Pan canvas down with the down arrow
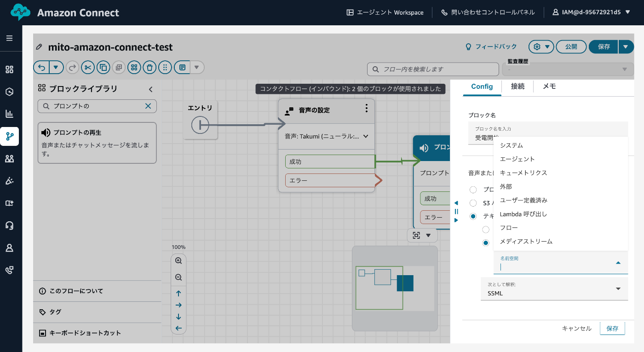Image resolution: width=644 pixels, height=352 pixels. coord(178,317)
